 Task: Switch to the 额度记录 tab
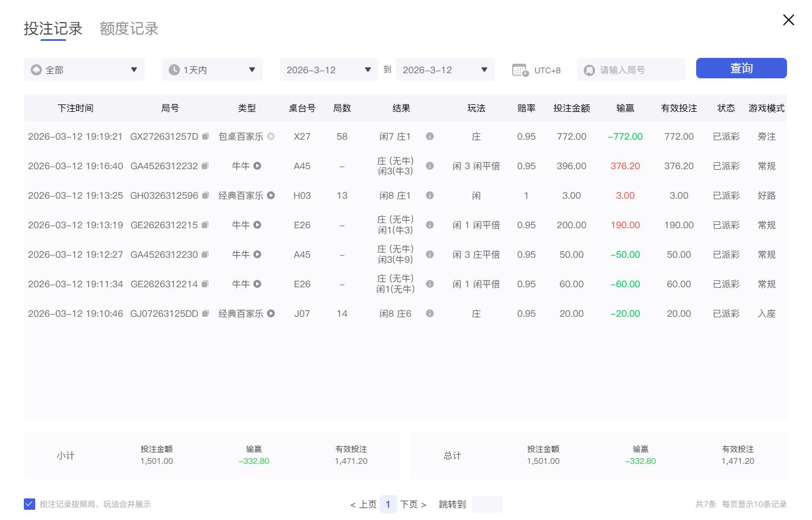(128, 28)
